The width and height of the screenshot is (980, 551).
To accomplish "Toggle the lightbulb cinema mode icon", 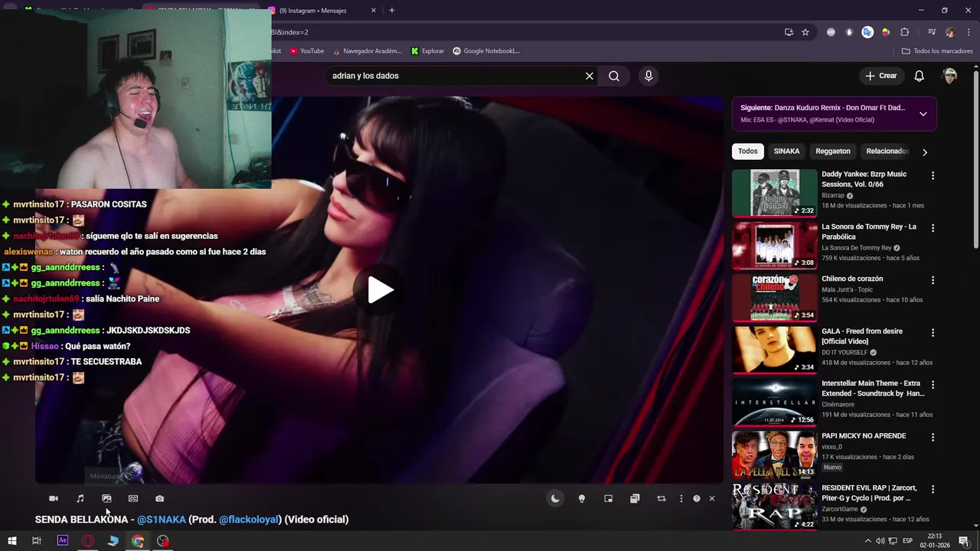I will (582, 498).
